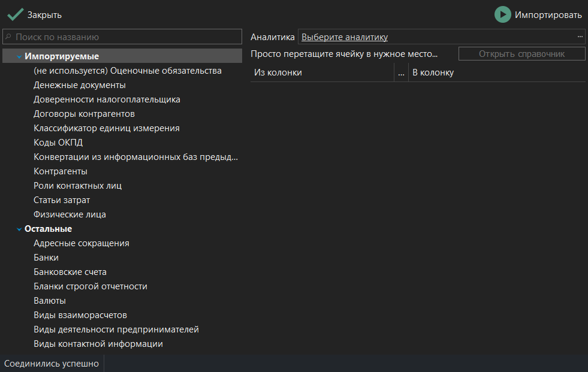Select the Банки entry under Остальные
This screenshot has height=372, width=588.
click(x=46, y=257)
